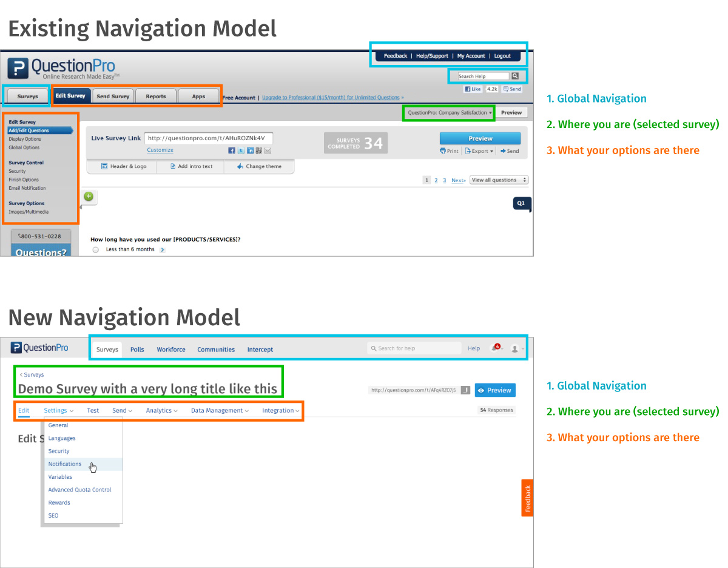Click Header & Logo
This screenshot has height=568, width=728.
[x=124, y=166]
